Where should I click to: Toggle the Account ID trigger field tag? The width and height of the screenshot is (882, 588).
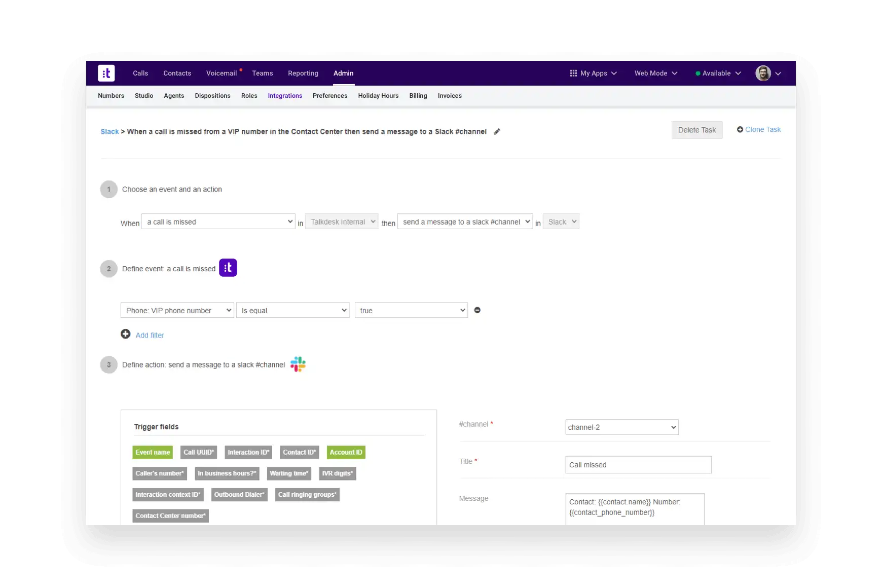coord(346,453)
